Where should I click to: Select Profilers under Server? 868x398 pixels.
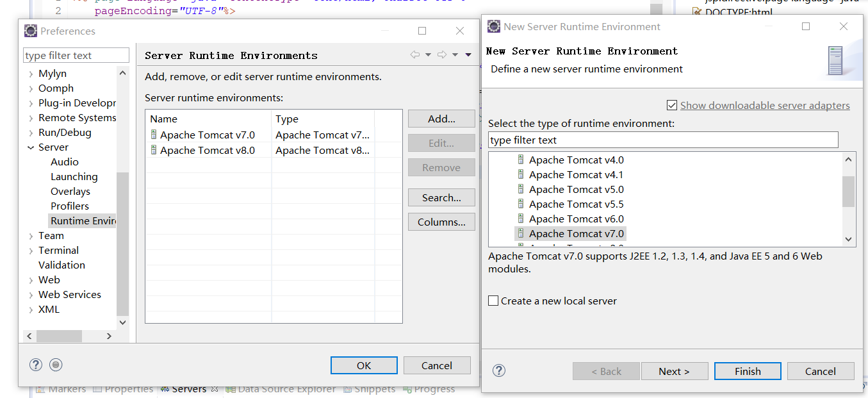(x=70, y=206)
